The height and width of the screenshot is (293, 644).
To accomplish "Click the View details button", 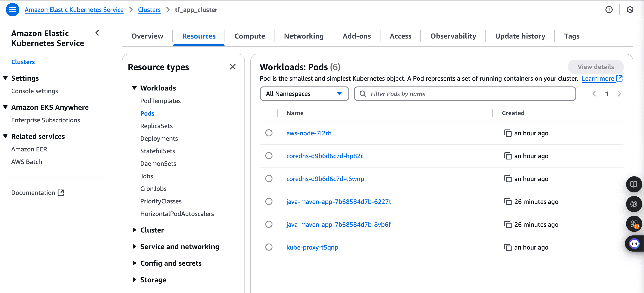I will click(596, 67).
